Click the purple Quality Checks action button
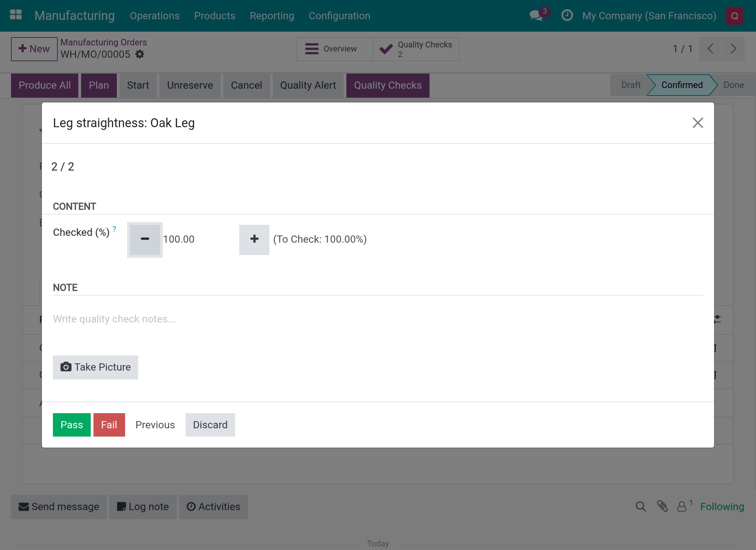Viewport: 756px width, 550px height. coord(388,85)
